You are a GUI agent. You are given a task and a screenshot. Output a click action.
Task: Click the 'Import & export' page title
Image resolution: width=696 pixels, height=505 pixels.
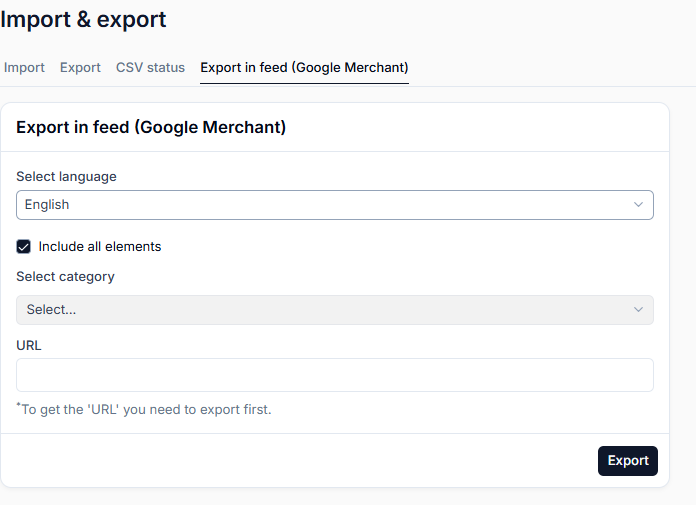(83, 20)
